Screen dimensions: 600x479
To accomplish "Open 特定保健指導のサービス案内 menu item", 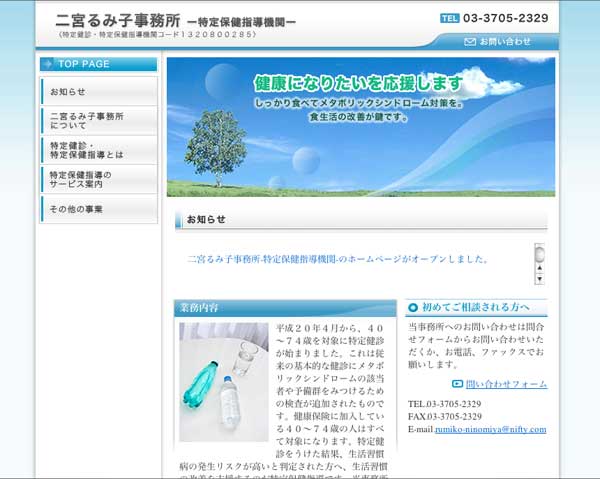I will pyautogui.click(x=98, y=180).
